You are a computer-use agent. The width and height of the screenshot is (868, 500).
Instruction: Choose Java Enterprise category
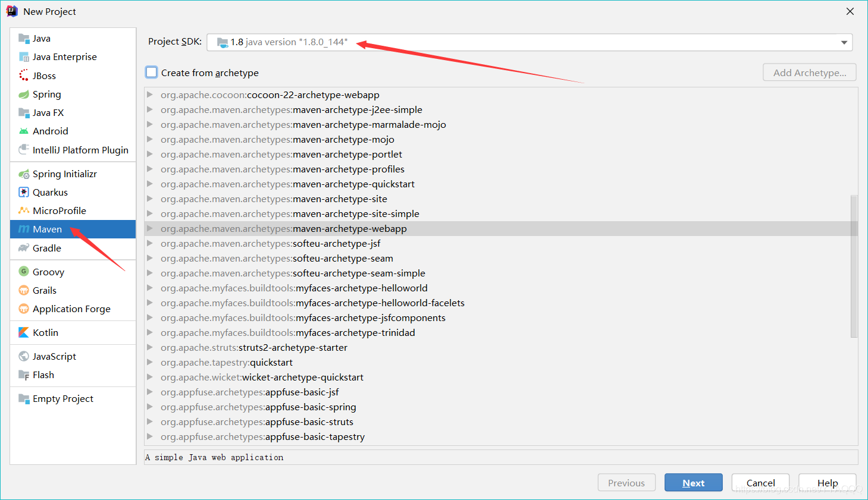point(73,57)
